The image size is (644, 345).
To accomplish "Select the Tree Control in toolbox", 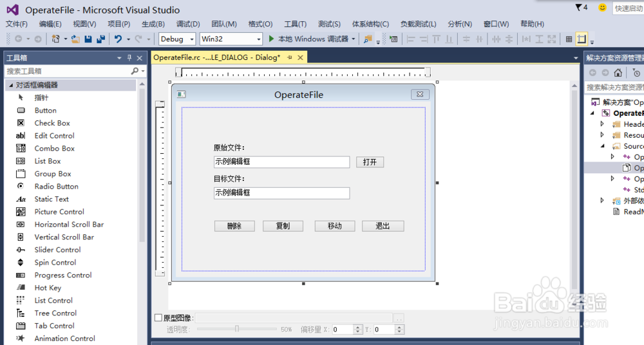I will pyautogui.click(x=71, y=313).
